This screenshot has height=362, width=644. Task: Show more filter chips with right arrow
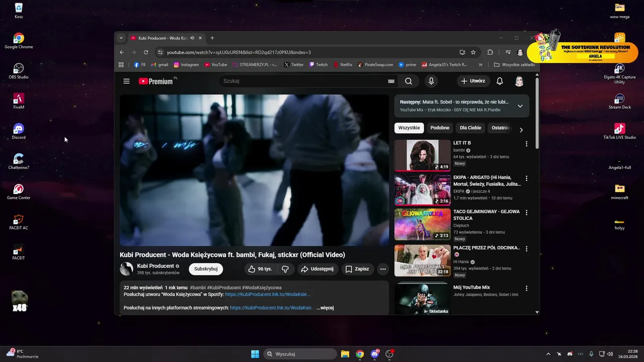tap(521, 130)
